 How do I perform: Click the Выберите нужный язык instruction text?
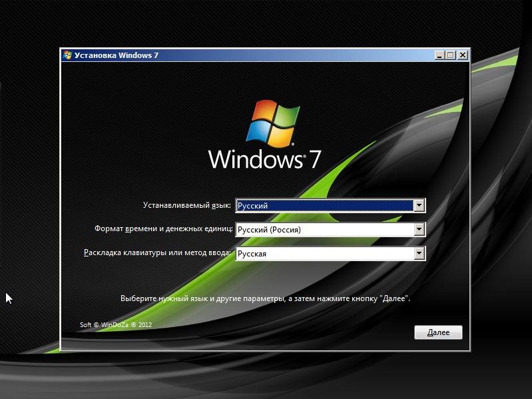265,298
